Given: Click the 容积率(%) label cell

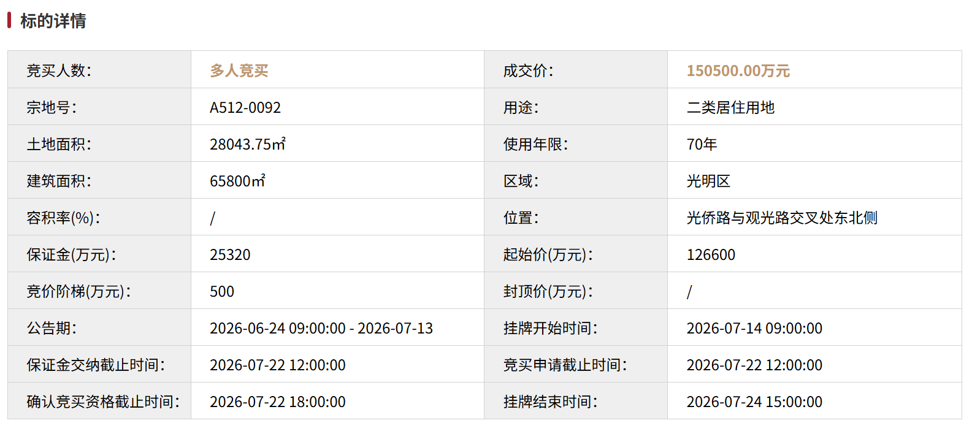Looking at the screenshot, I should (x=99, y=217).
